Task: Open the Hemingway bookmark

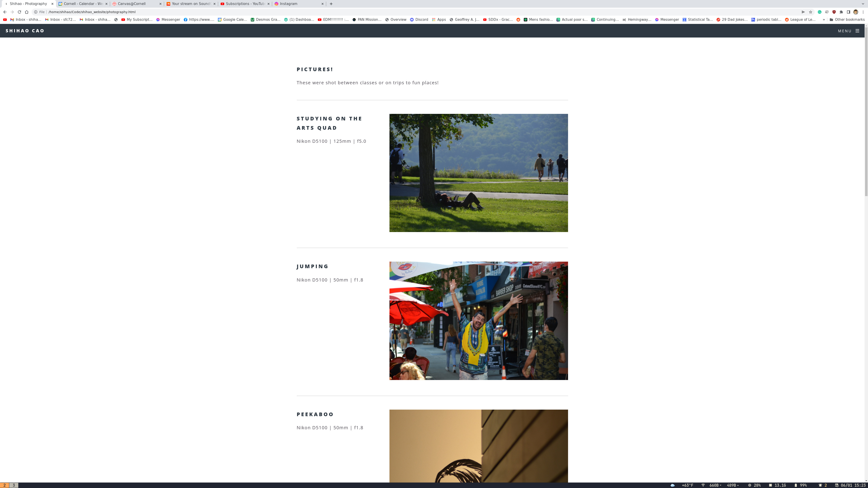Action: point(637,19)
